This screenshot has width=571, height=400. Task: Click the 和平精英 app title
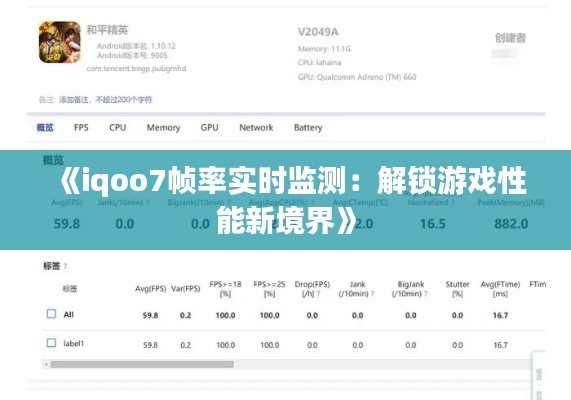pyautogui.click(x=107, y=30)
